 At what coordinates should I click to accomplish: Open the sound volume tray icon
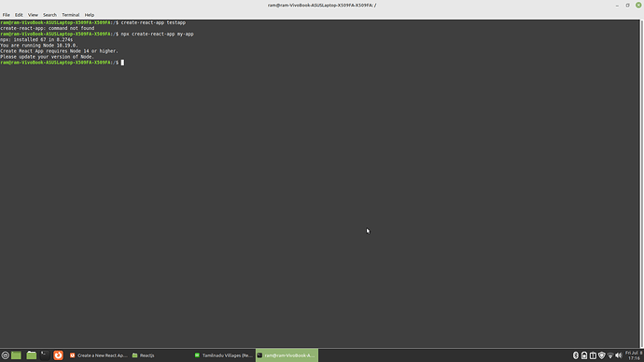coord(619,355)
